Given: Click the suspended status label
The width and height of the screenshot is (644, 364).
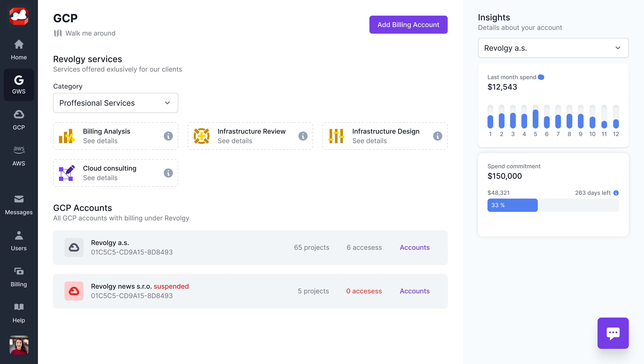Looking at the screenshot, I should point(171,286).
